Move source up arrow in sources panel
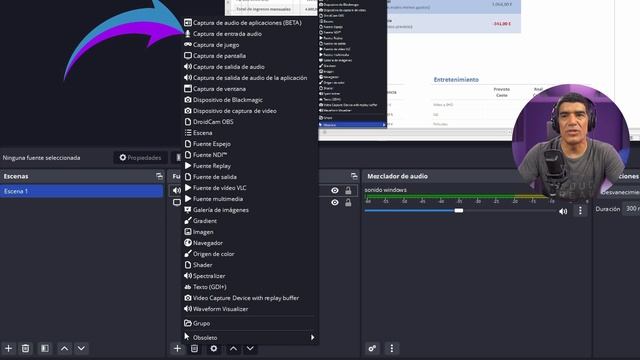 (233, 348)
